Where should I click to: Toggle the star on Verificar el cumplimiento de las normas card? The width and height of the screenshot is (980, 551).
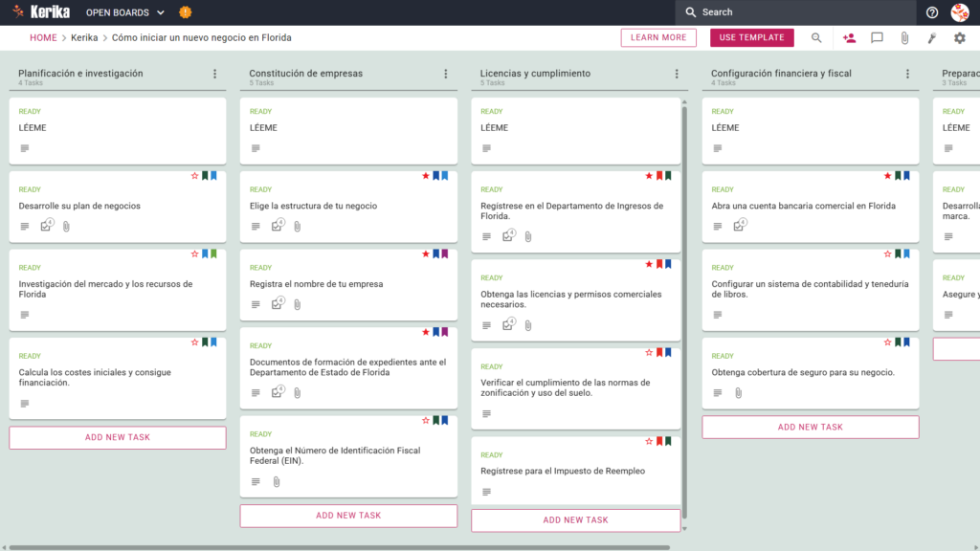coord(649,353)
